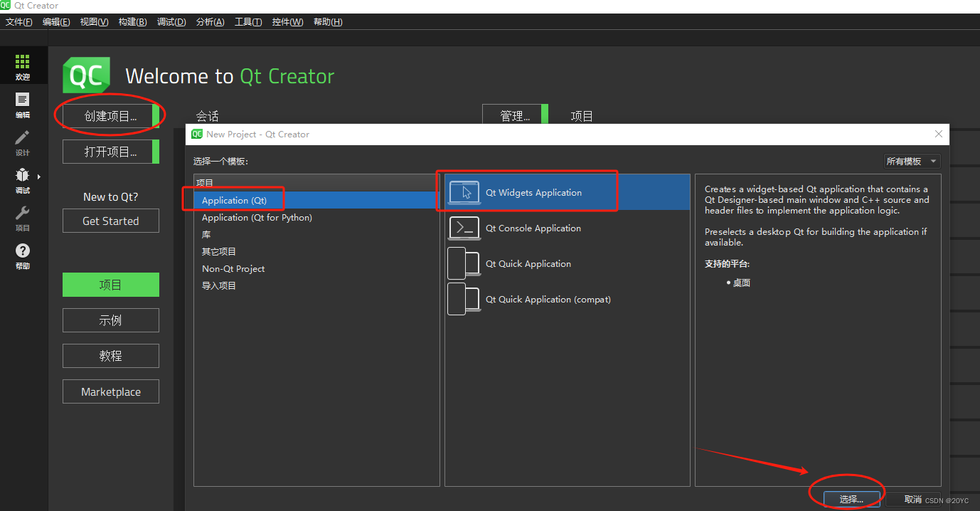
Task: Click the 选择... button in dialog
Action: [851, 500]
